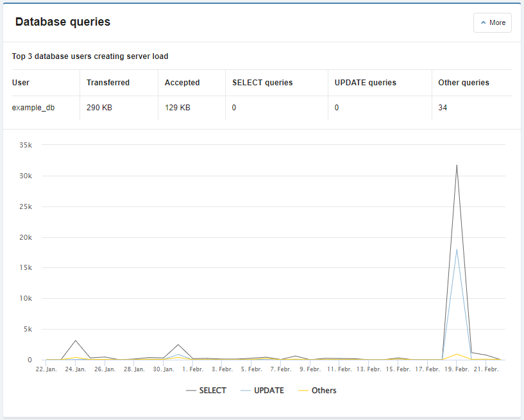Select the example_db user row
The height and width of the screenshot is (420, 524).
[33, 108]
